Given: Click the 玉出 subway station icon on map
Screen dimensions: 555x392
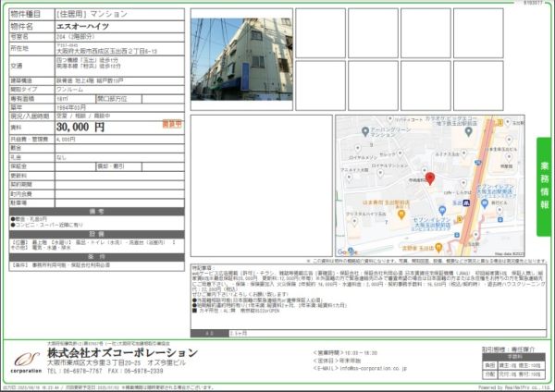Looking at the screenshot, I should (466, 203).
